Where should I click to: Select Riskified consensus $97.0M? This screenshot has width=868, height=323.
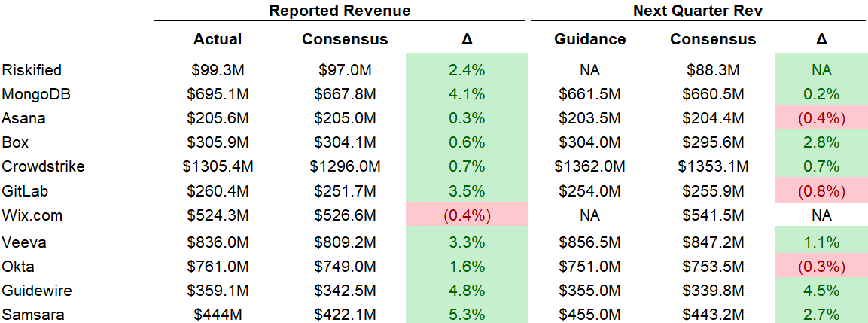[346, 70]
